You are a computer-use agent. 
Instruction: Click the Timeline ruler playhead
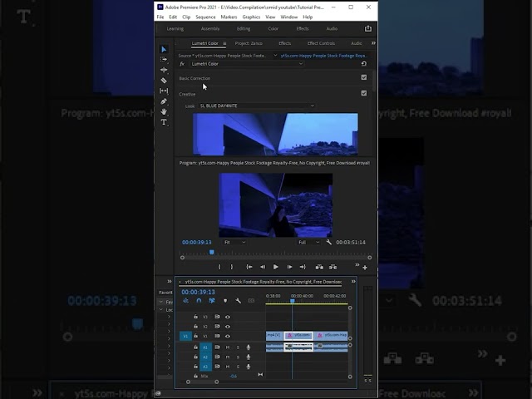coord(292,301)
